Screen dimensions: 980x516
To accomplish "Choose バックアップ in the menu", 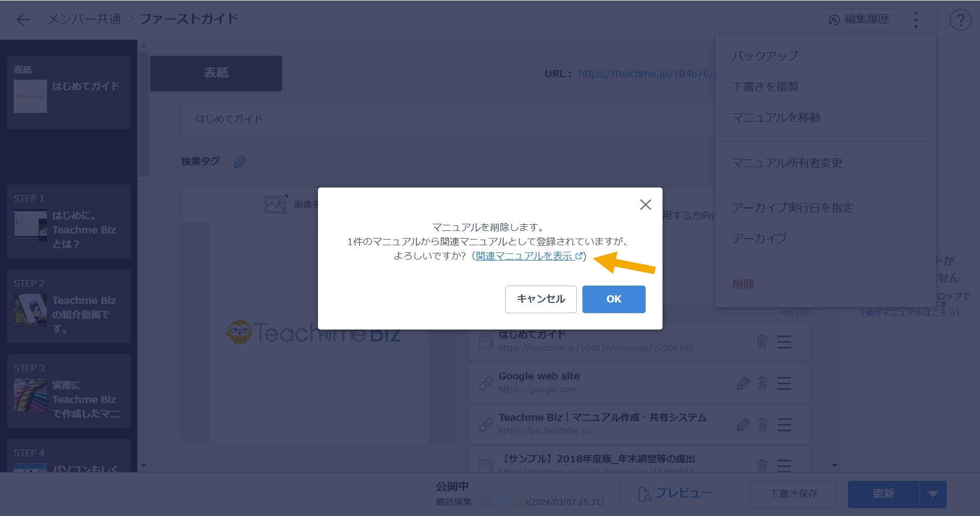I will click(765, 55).
